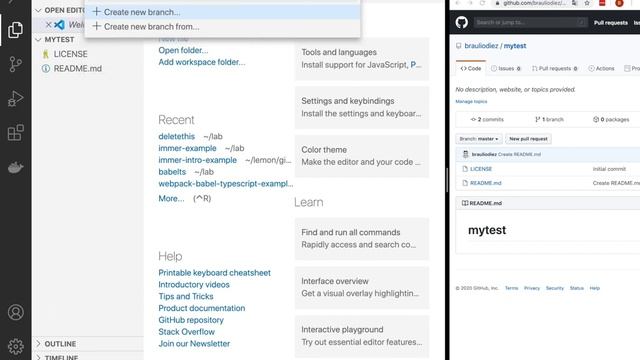Open README.md in the file explorer

click(78, 69)
